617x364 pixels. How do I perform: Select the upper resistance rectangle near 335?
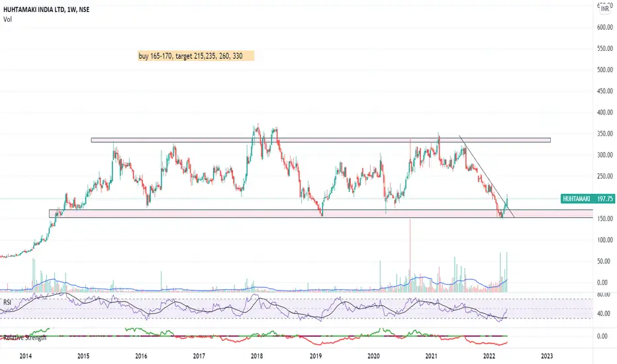point(320,140)
